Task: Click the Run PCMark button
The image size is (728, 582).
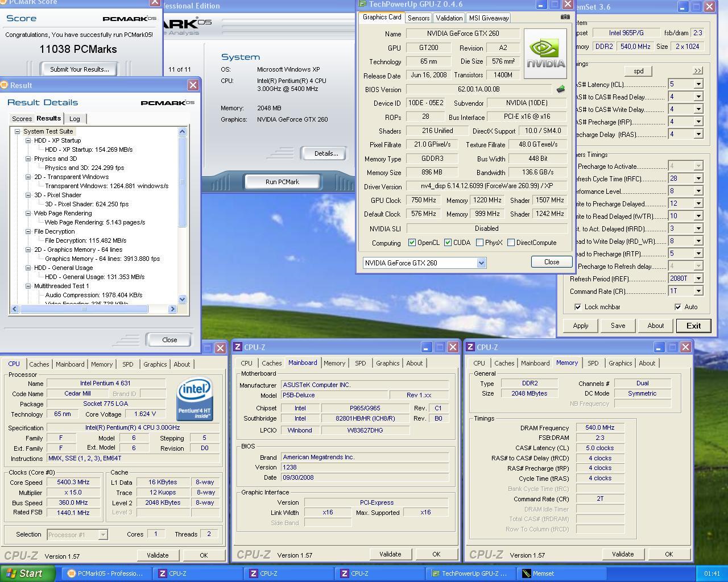Action: click(282, 182)
